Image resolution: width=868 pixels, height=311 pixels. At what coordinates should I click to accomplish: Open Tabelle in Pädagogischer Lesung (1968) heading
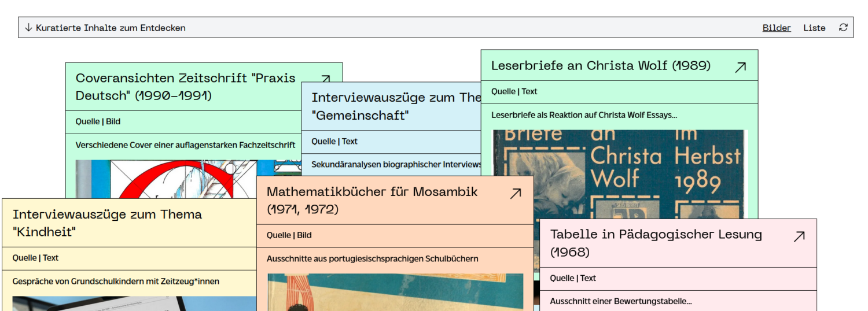(x=656, y=243)
